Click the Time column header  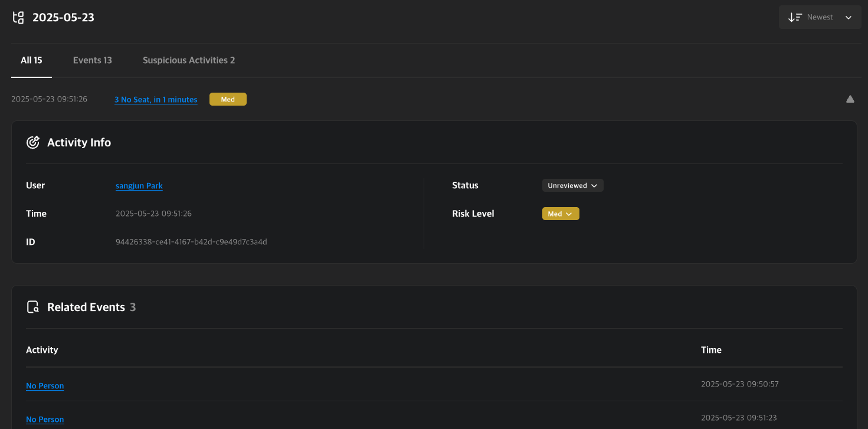click(711, 349)
